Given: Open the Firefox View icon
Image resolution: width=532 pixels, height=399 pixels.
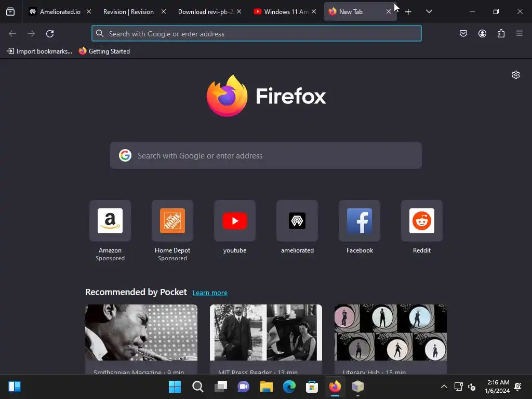Looking at the screenshot, I should click(10, 11).
